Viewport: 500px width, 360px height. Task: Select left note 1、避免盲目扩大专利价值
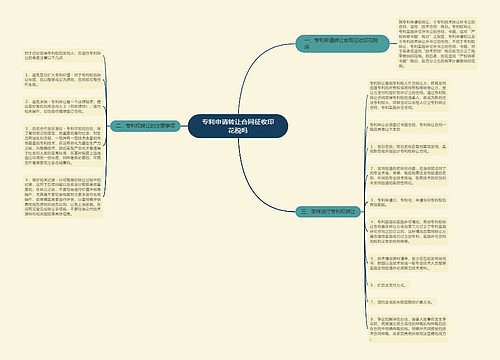click(63, 80)
